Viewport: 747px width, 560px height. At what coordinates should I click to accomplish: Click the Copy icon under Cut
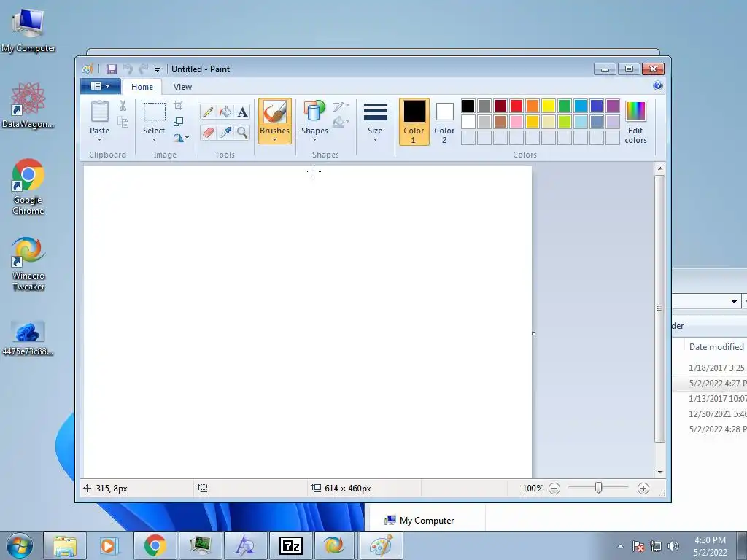tap(123, 122)
